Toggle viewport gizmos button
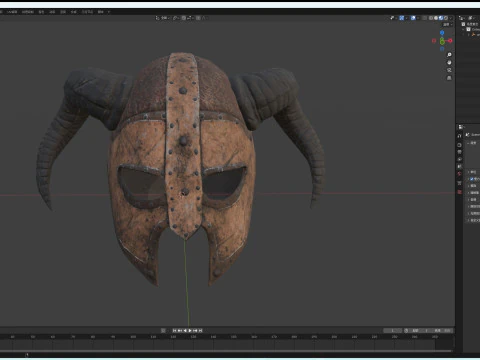The height and width of the screenshot is (360, 480). pyautogui.click(x=402, y=18)
